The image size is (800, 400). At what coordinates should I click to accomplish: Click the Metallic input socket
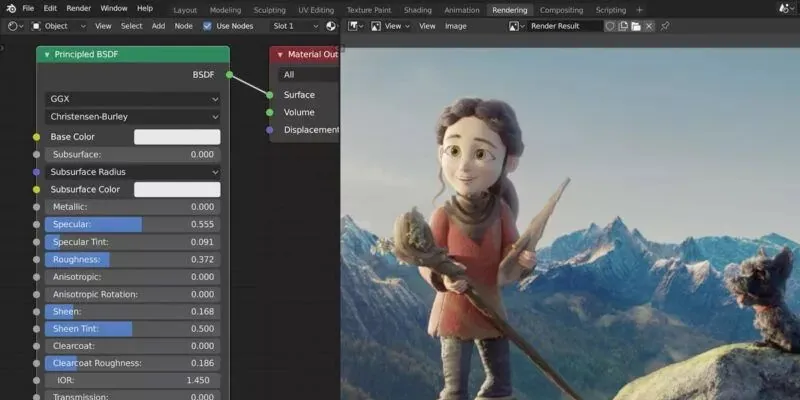(x=36, y=207)
